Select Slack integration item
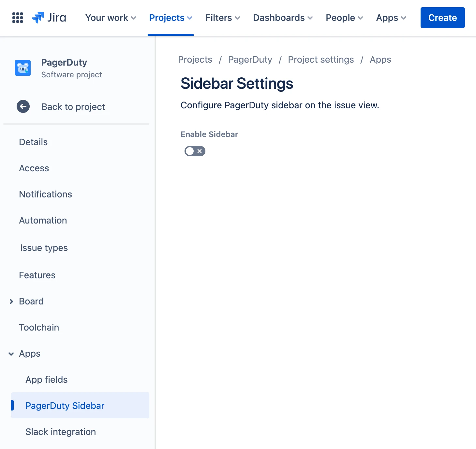Viewport: 476px width, 449px height. click(x=61, y=432)
